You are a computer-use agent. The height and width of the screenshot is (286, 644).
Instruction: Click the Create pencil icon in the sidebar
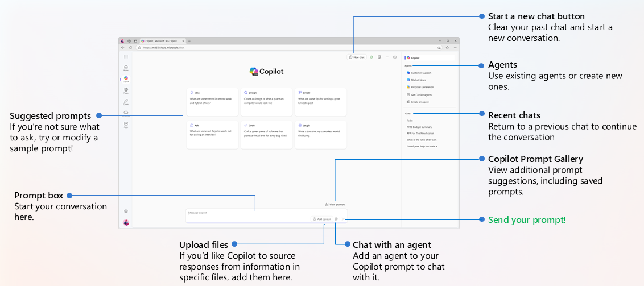126,102
